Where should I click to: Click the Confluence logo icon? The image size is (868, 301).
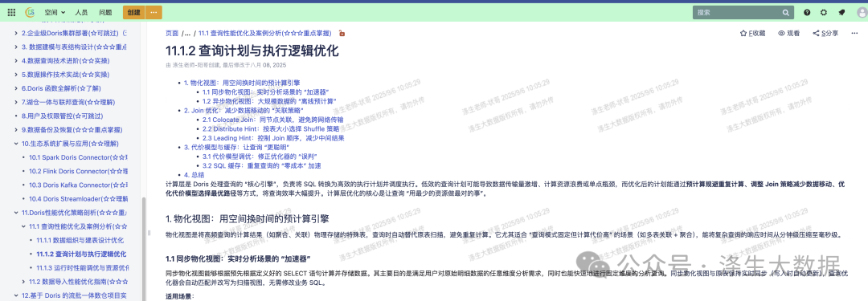(30, 12)
